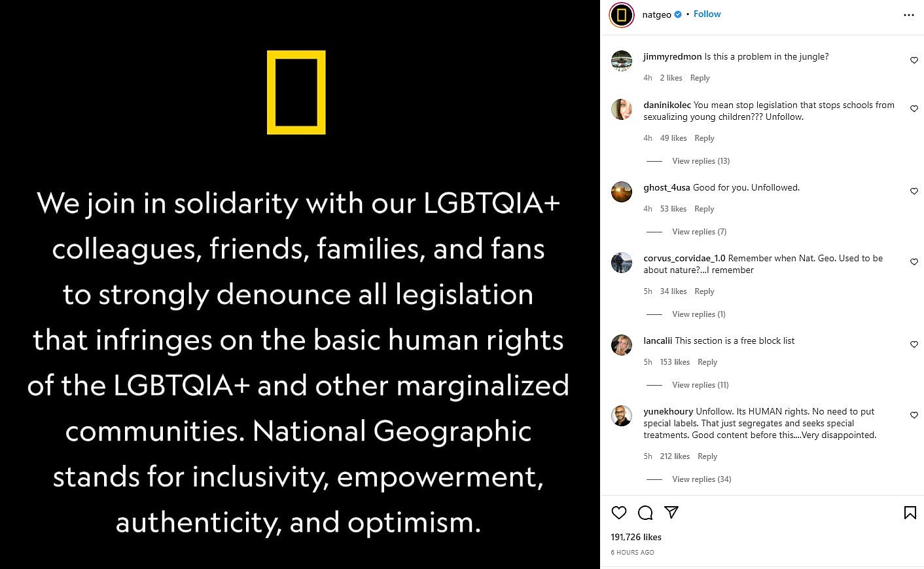Open yunekhoury's profile from username

(x=667, y=411)
